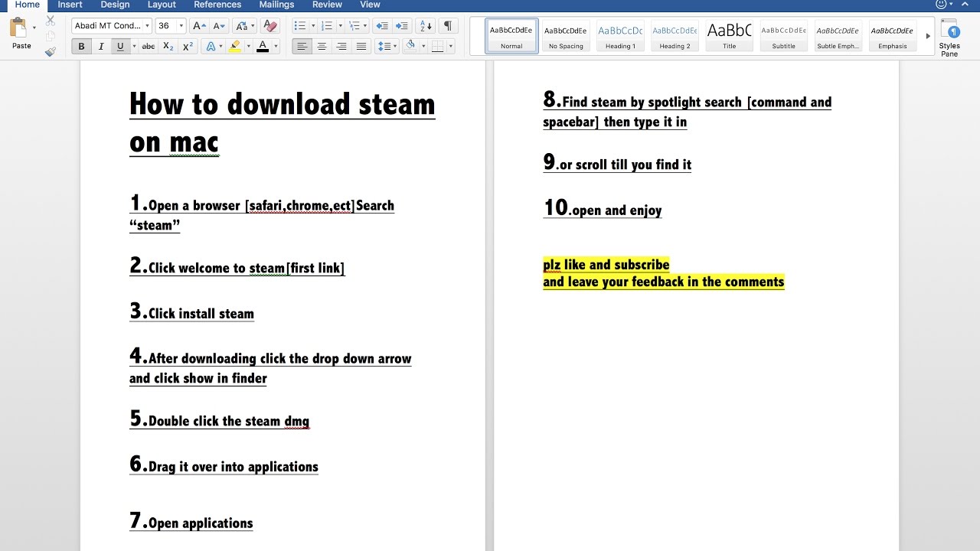The height and width of the screenshot is (551, 980).
Task: Apply yellow highlight color swatch
Action: 235,47
